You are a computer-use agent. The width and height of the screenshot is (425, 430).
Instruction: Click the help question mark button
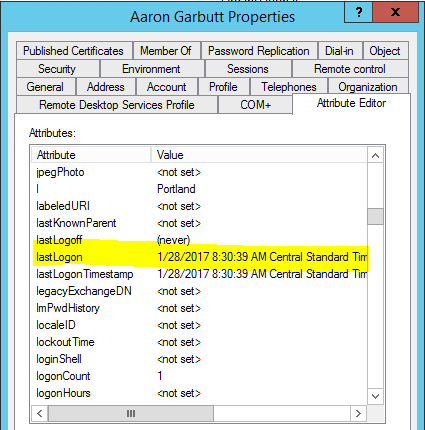point(358,12)
